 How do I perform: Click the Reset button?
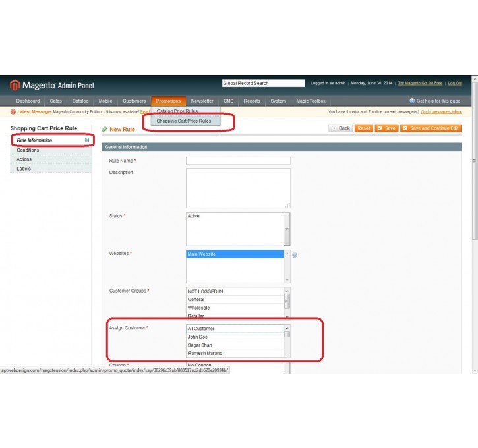(x=364, y=128)
